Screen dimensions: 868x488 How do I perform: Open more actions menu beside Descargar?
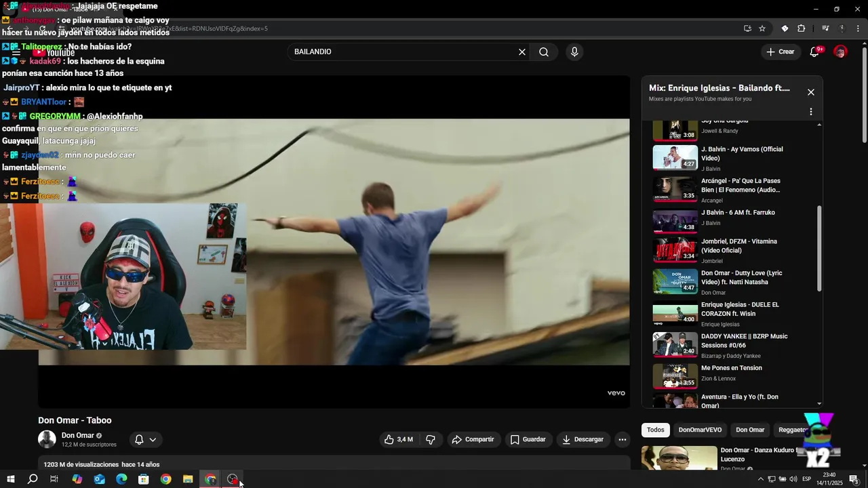(x=623, y=439)
